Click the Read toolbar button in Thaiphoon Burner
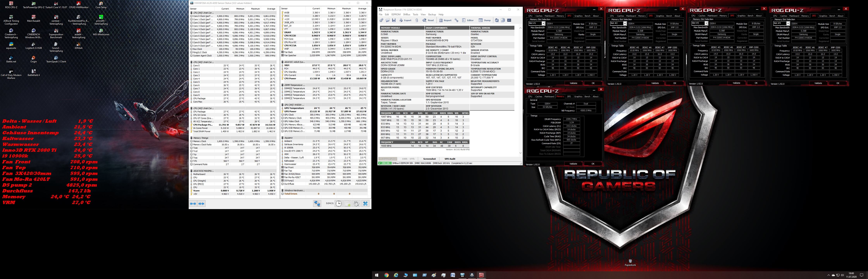This screenshot has width=868, height=279. (x=428, y=20)
